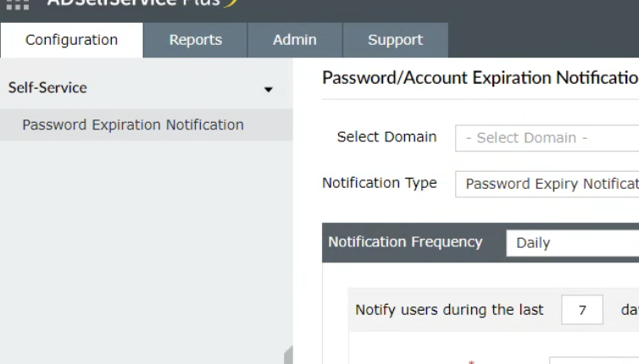
Task: Open Password Expiration Notification in sidebar
Action: click(x=133, y=124)
